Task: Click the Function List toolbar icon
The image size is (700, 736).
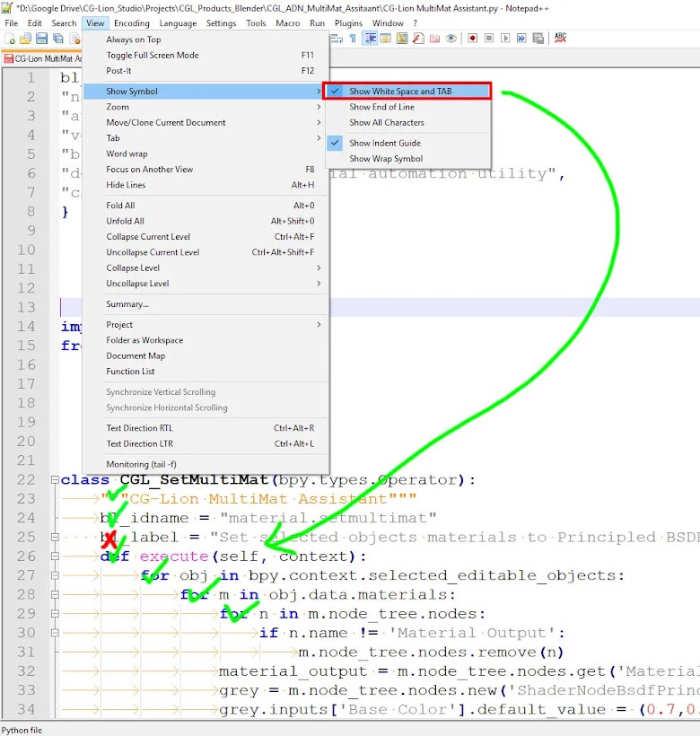Action: coord(418,39)
